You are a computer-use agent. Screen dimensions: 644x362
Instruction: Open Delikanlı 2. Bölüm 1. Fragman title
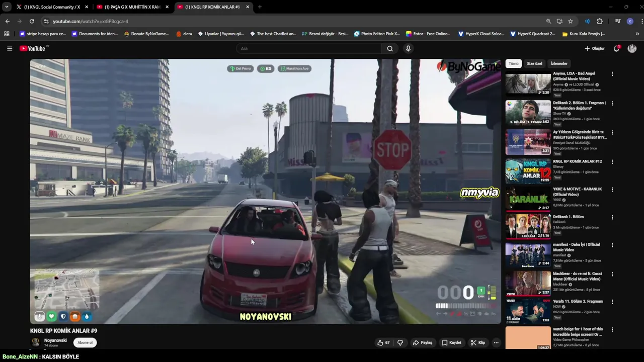(x=579, y=105)
